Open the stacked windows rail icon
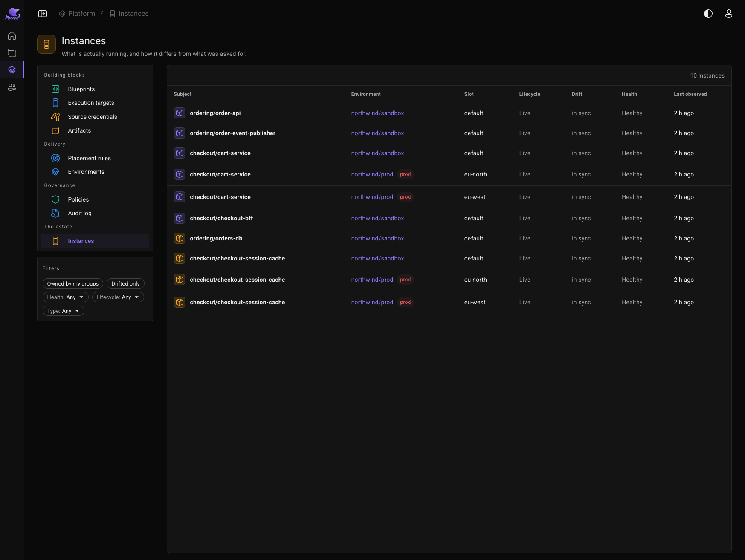745x560 pixels. pos(12,53)
